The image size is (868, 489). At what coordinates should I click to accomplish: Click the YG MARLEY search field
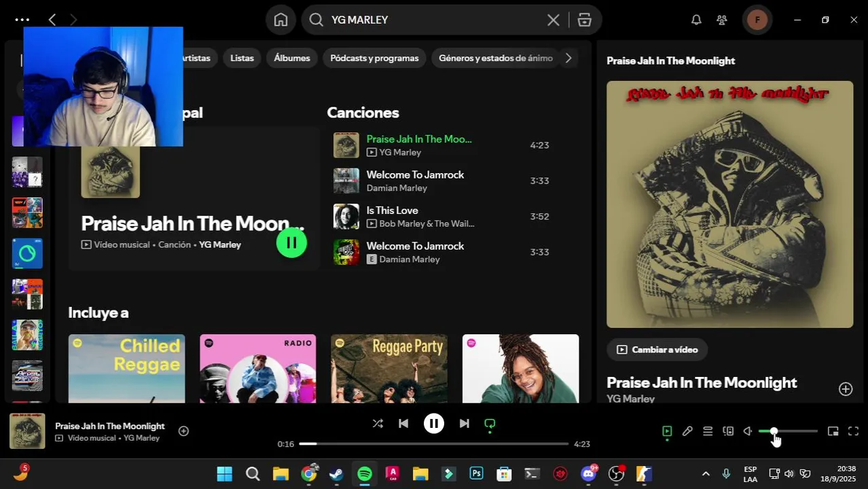click(435, 20)
